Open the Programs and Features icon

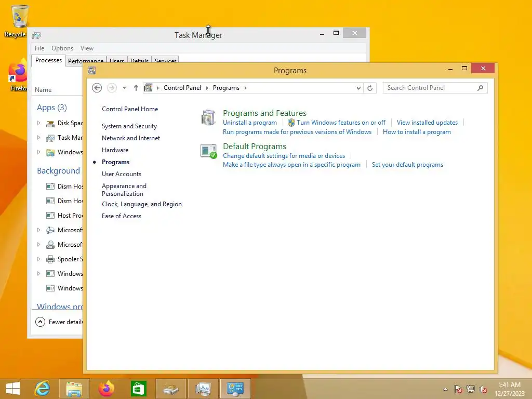[x=208, y=117]
